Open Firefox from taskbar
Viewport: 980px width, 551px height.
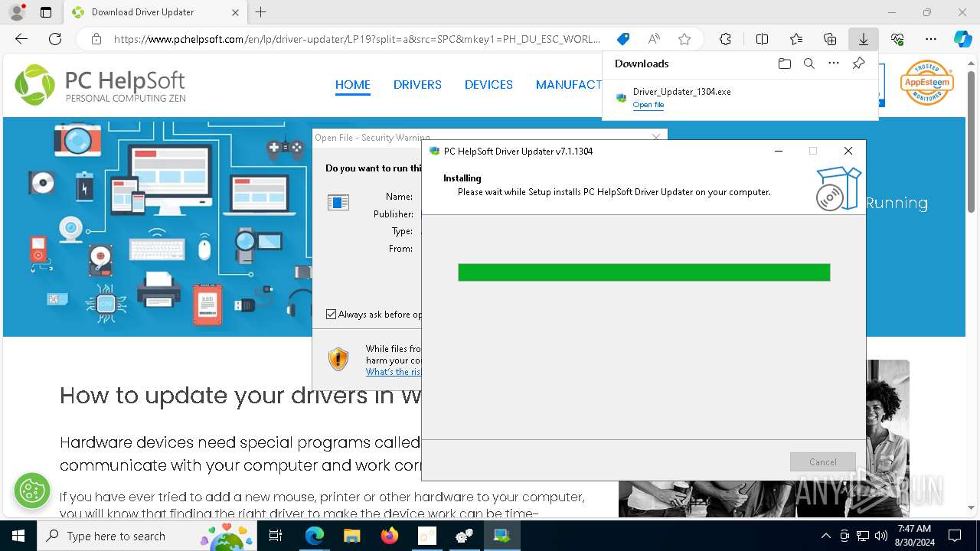(x=389, y=536)
